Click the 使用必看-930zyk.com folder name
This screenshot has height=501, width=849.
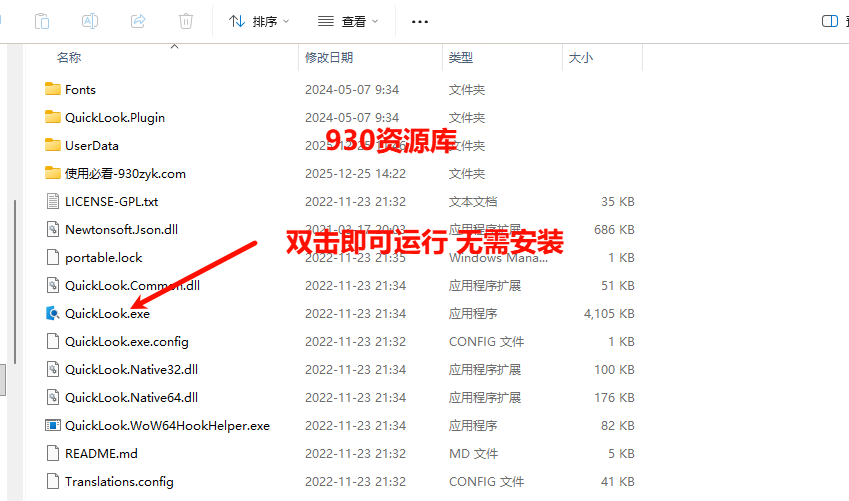(x=125, y=174)
